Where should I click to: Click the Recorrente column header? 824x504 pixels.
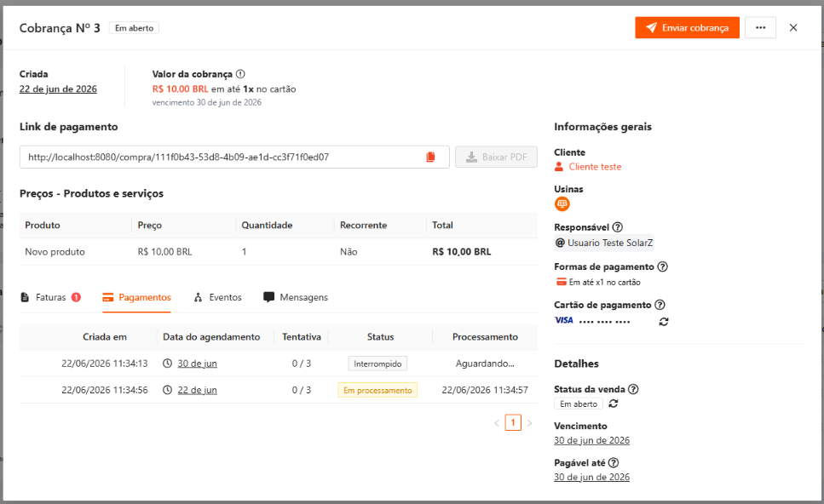click(363, 226)
